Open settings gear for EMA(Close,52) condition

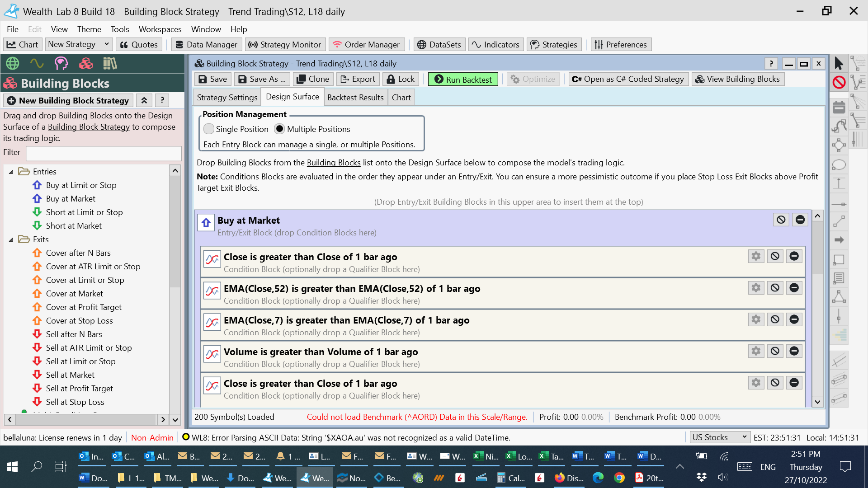coord(756,288)
